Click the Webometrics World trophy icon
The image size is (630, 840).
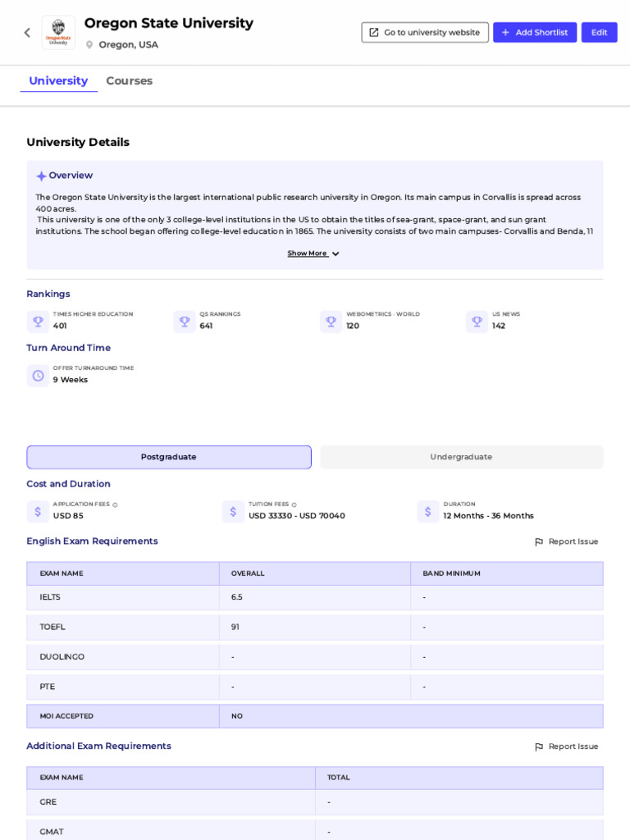click(x=331, y=322)
